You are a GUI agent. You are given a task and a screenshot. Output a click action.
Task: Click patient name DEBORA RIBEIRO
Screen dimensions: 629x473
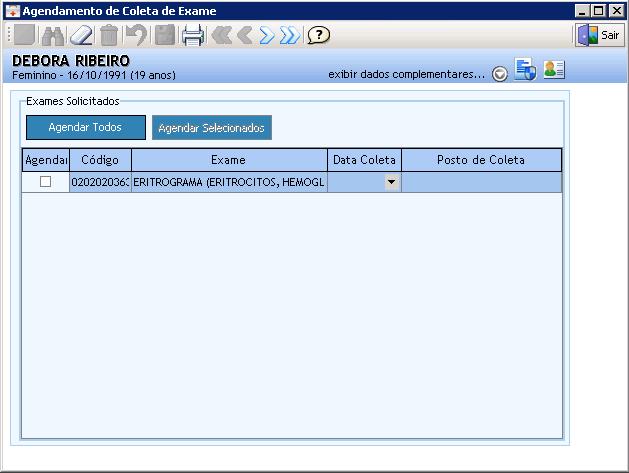click(x=71, y=61)
